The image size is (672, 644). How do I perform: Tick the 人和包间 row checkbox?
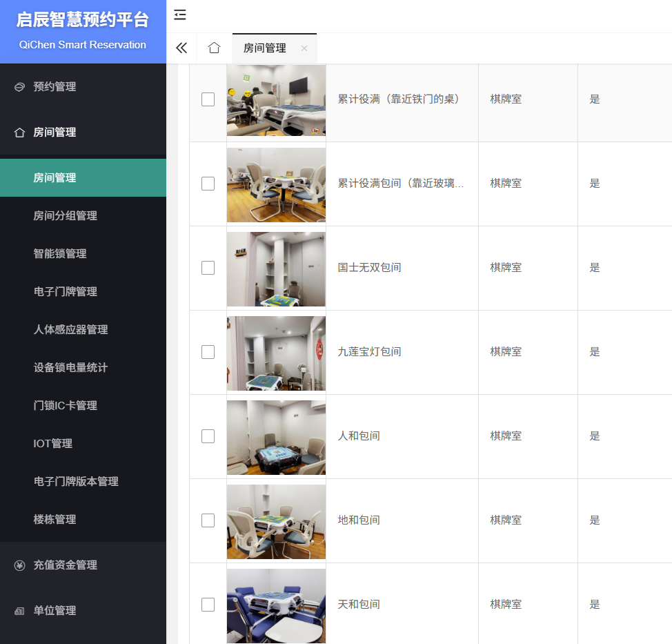(x=208, y=436)
